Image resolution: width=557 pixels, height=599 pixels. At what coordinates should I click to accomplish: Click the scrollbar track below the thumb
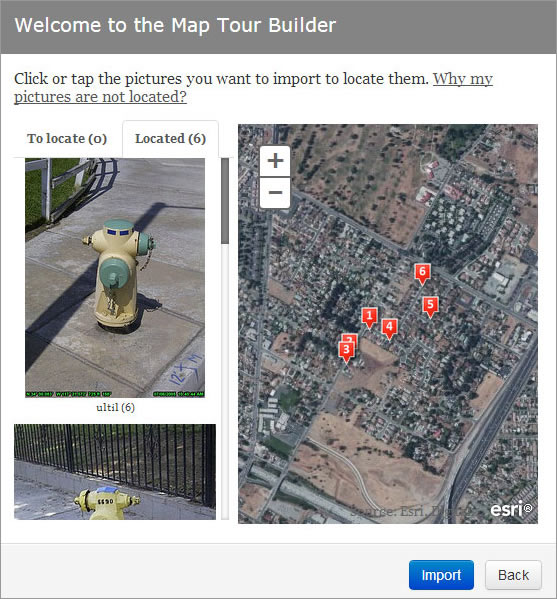pyautogui.click(x=225, y=381)
